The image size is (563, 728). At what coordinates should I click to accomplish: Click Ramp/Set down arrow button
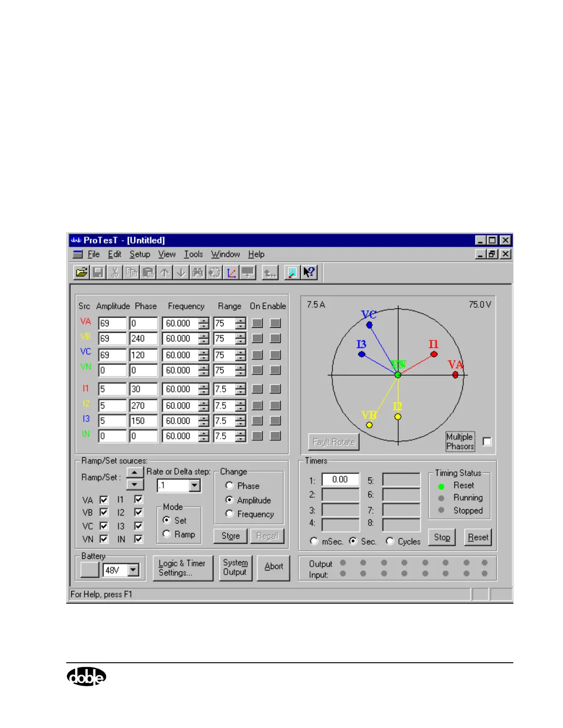pos(134,484)
